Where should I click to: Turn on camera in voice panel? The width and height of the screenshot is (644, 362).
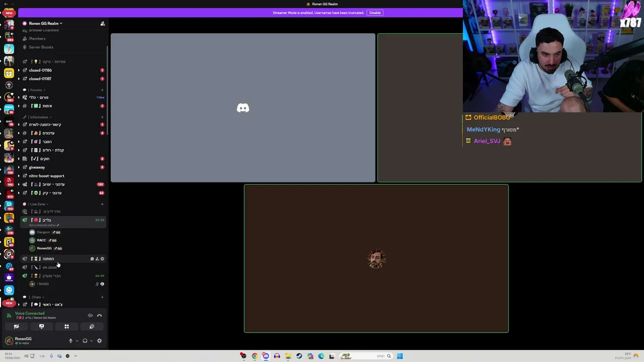tap(16, 327)
